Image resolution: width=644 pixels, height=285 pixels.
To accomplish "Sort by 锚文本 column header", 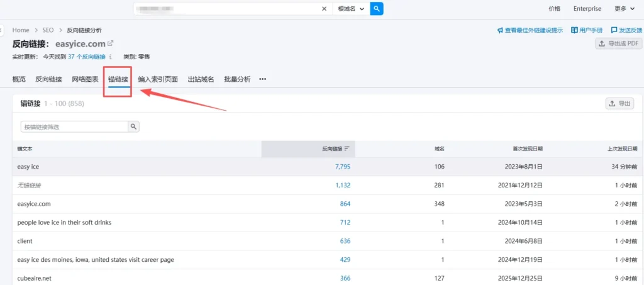I will tap(25, 148).
